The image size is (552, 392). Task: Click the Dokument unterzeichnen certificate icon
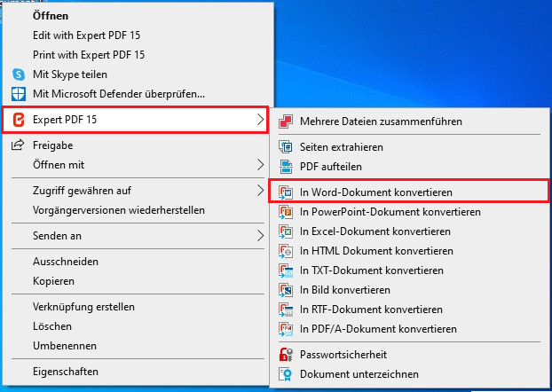(286, 374)
